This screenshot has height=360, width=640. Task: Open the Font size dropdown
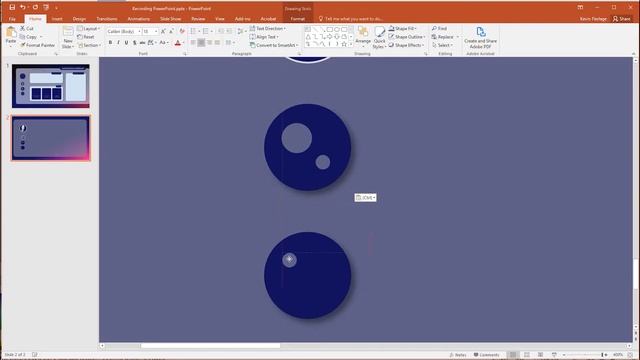coord(156,31)
